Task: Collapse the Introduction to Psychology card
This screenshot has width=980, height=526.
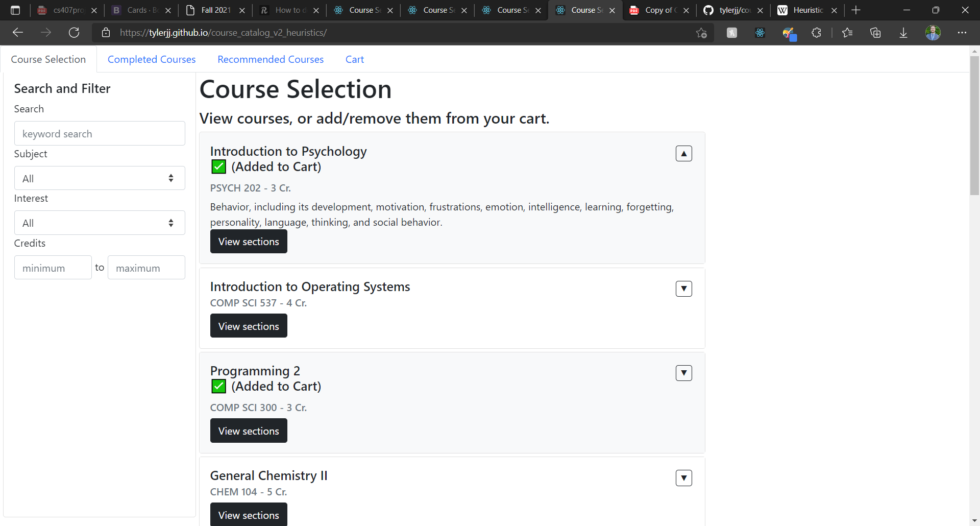Action: click(683, 154)
